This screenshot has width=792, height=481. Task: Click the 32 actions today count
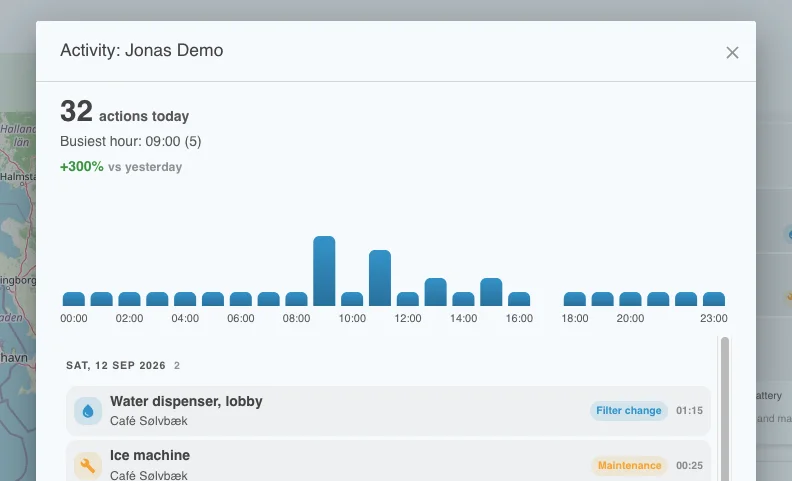[124, 111]
